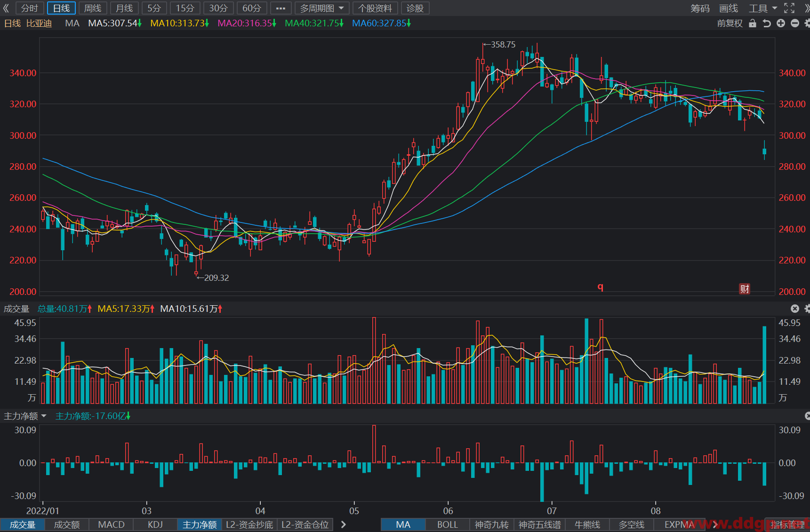Open 筹码 chip distribution
Screen dimensions: 810x532
point(700,8)
